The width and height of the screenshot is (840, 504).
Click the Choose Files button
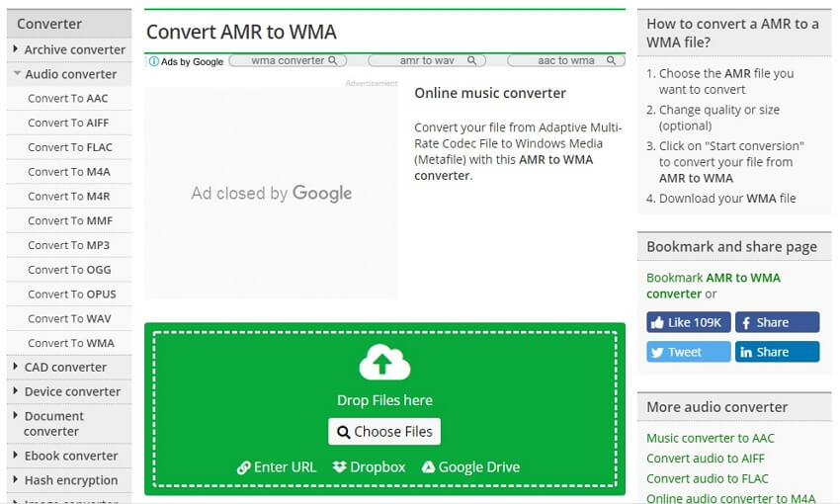point(384,432)
